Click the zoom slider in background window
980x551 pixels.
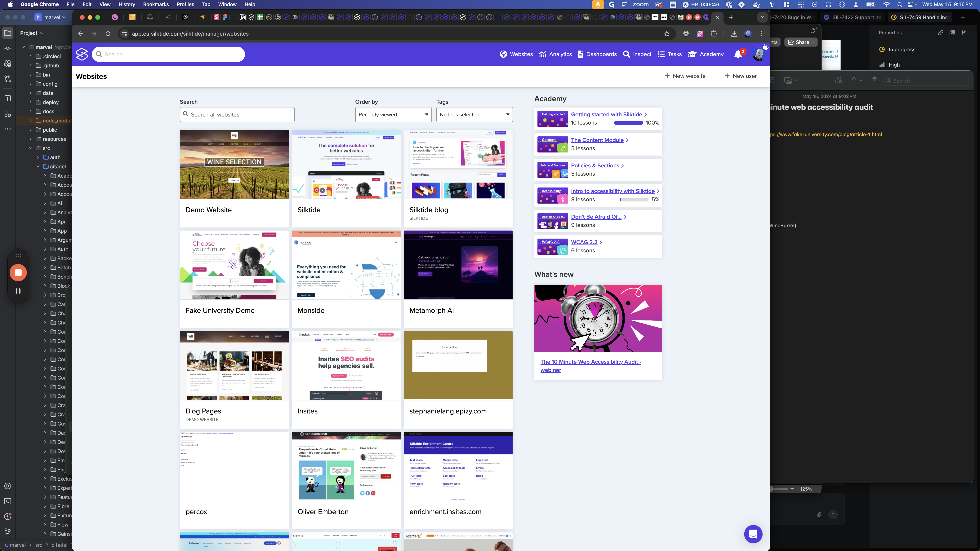779,489
